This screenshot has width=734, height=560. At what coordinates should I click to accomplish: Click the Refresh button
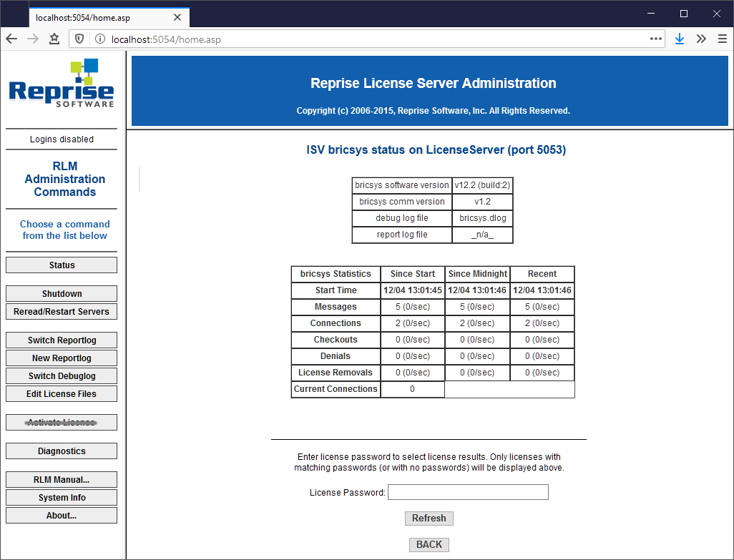click(x=429, y=519)
